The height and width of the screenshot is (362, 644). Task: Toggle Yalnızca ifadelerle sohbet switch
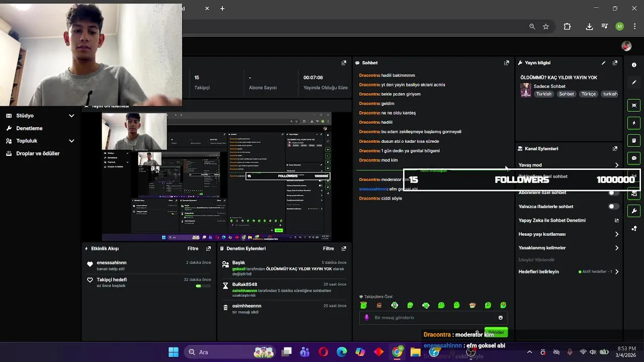[613, 207]
